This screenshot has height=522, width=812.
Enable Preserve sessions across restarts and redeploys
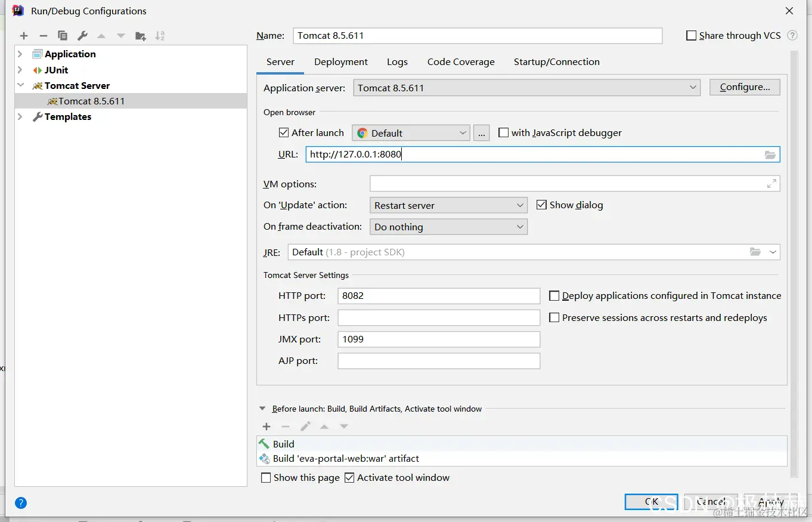[554, 317]
